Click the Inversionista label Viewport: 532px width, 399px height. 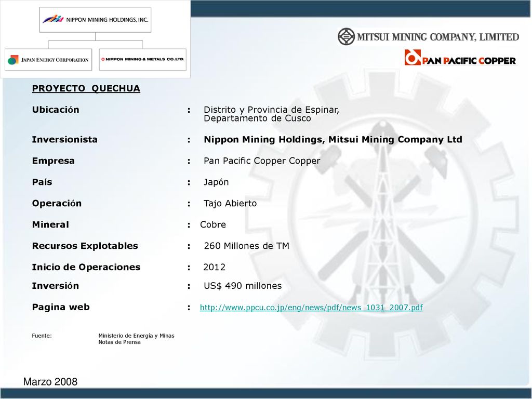(x=65, y=139)
